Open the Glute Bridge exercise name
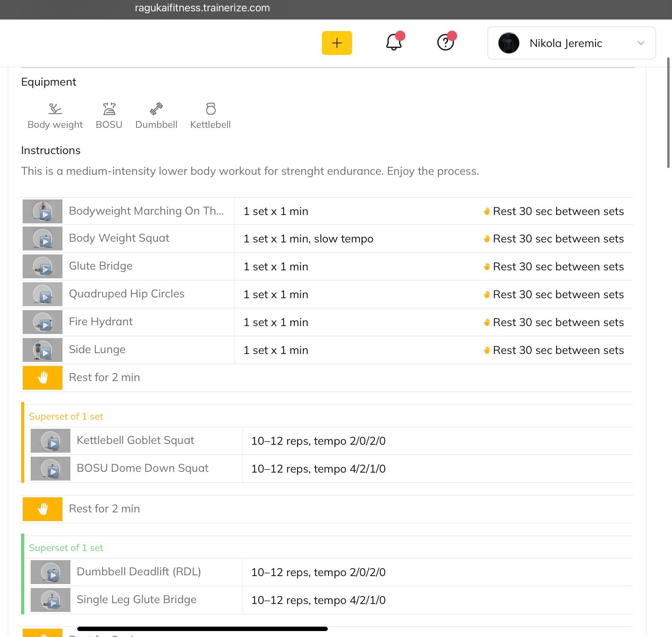The image size is (672, 637). click(101, 266)
